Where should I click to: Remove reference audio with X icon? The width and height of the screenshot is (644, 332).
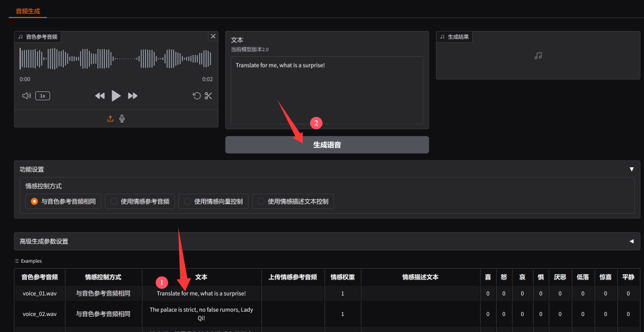[213, 36]
